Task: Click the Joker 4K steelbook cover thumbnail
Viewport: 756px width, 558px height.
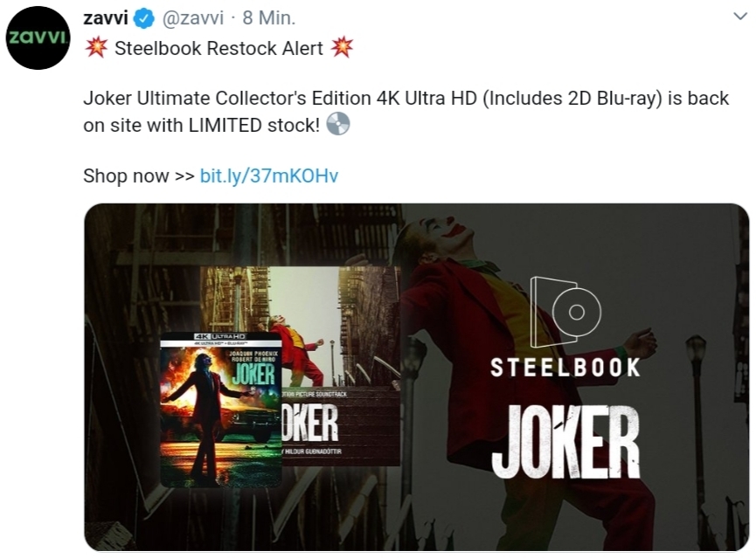Action: (221, 410)
